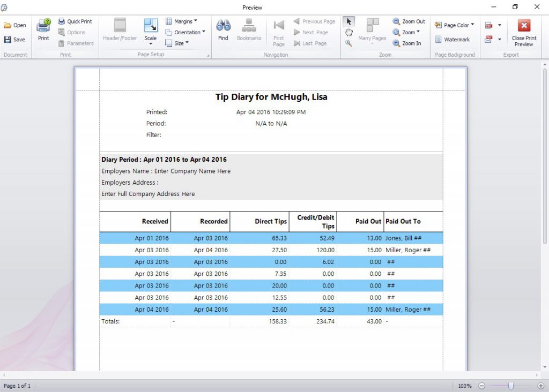Expand the Orientation options

pos(186,32)
